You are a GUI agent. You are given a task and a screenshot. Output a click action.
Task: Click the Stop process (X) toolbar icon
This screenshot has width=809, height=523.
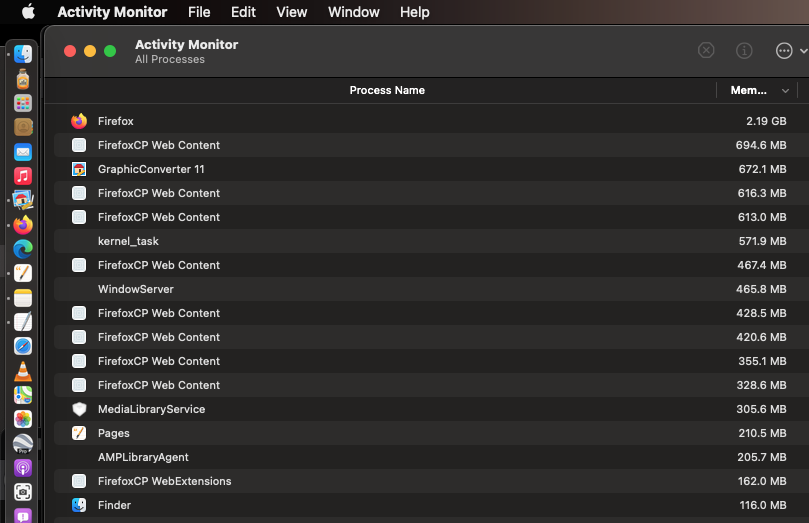point(706,50)
